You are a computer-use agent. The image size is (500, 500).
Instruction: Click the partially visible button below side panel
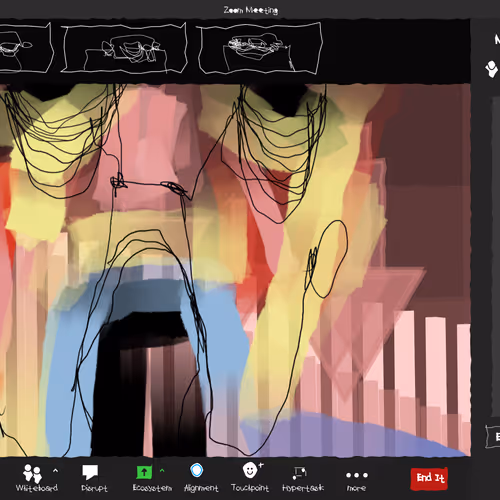pos(493,436)
